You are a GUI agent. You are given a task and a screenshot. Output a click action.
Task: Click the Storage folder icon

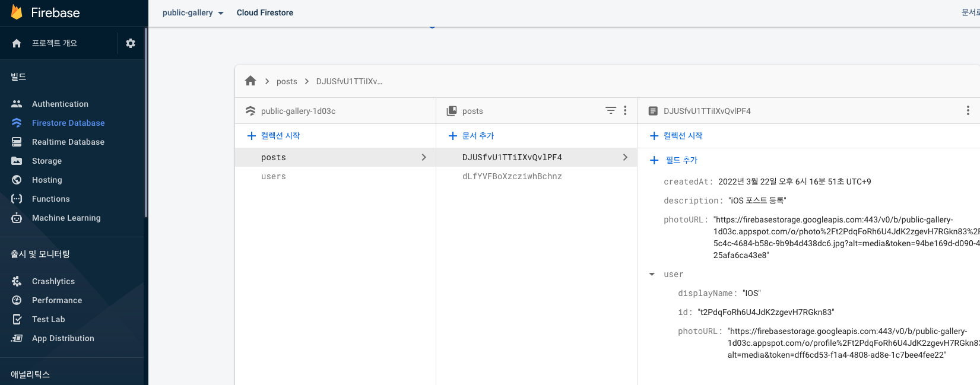[17, 161]
